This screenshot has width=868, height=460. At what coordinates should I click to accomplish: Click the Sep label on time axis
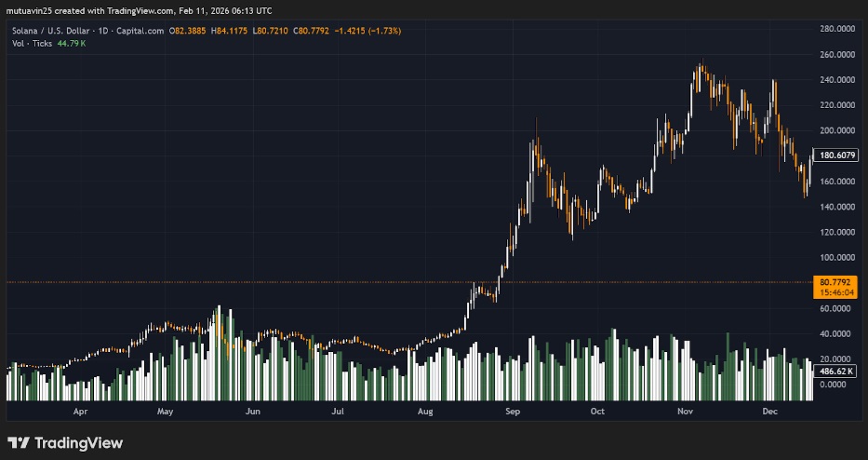(514, 412)
